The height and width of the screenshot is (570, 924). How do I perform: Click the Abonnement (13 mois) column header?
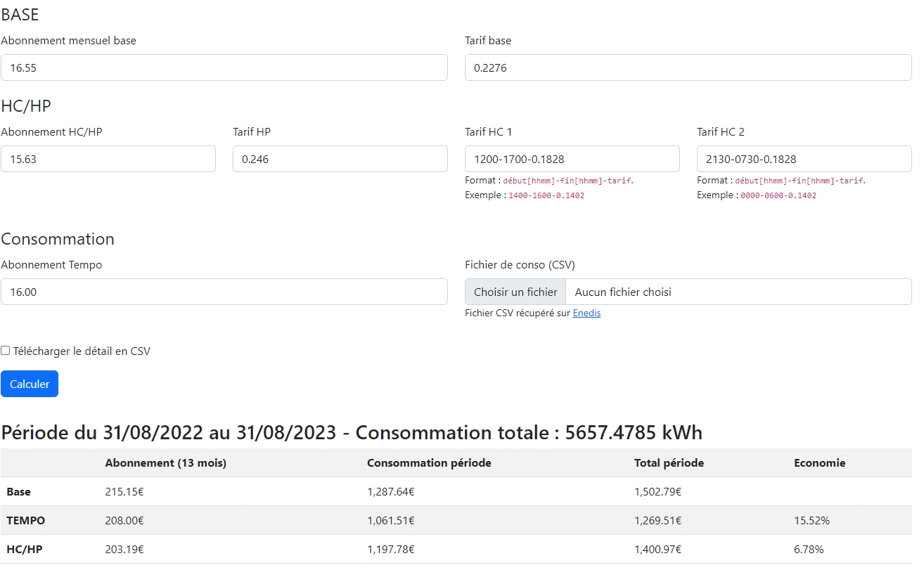165,463
